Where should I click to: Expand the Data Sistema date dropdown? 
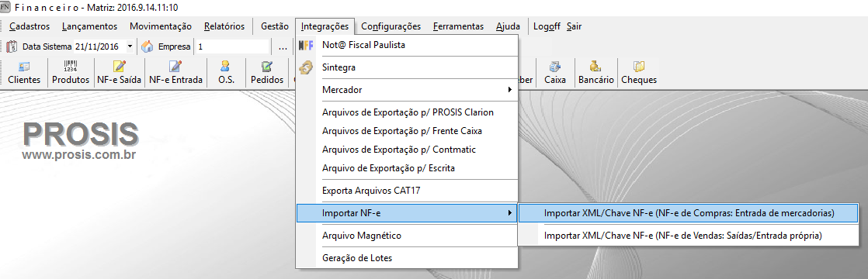tap(130, 46)
